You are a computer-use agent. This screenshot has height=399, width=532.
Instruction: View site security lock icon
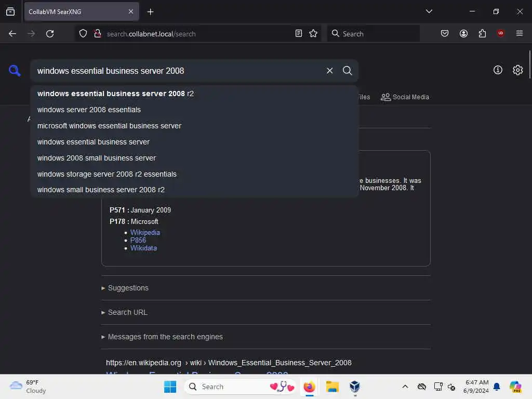tap(98, 34)
